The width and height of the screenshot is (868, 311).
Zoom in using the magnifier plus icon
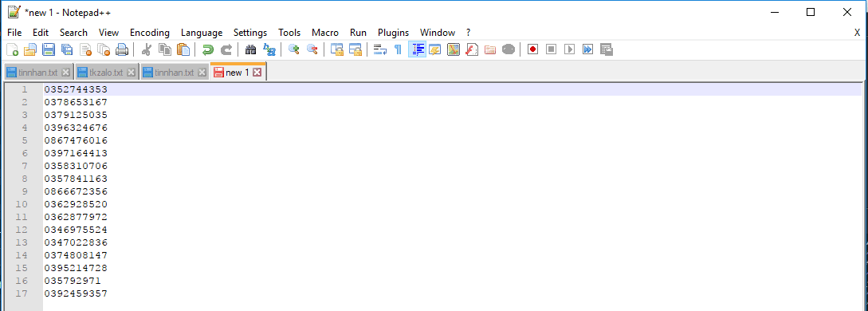tap(294, 49)
